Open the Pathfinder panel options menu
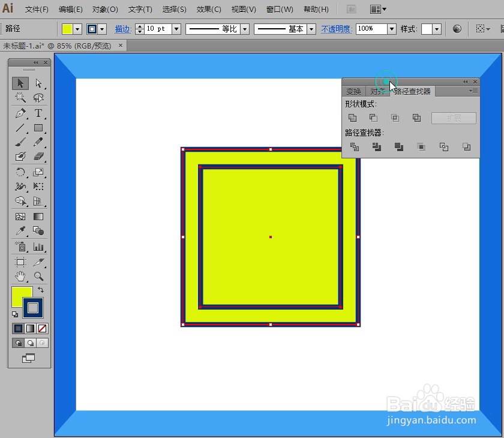The image size is (504, 438). 473,91
